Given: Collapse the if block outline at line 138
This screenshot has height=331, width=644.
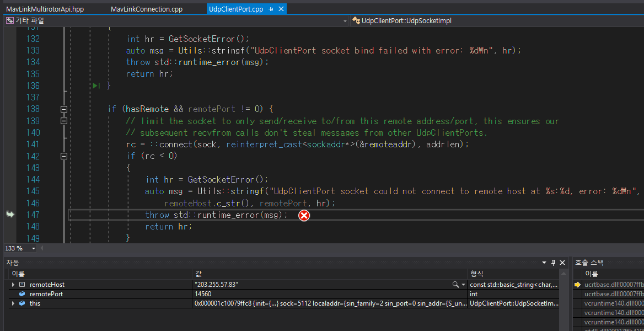Looking at the screenshot, I should pos(63,109).
